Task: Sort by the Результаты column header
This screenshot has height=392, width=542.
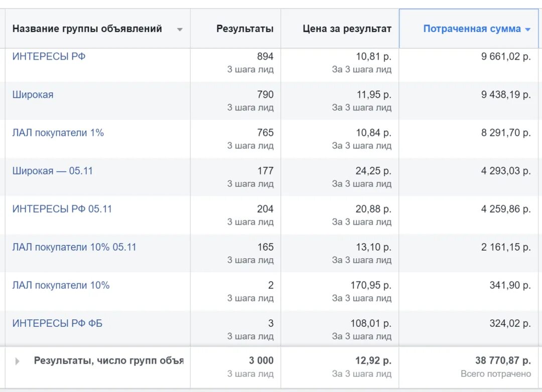Action: (245, 29)
